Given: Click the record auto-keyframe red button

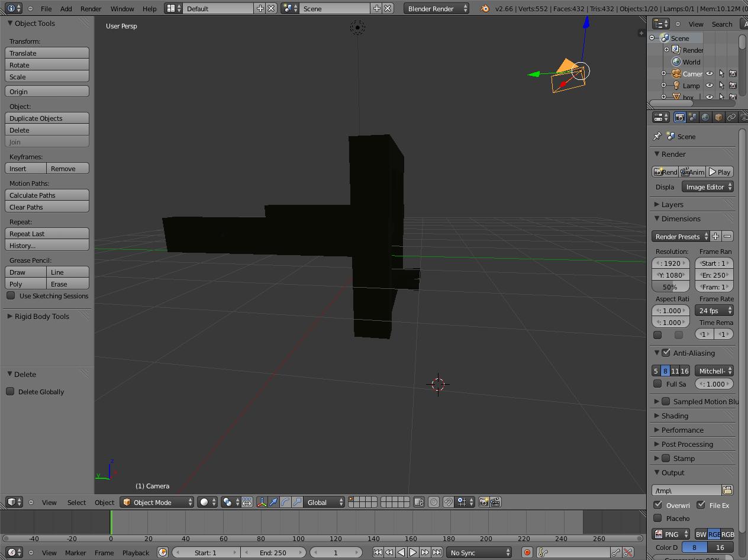Looking at the screenshot, I should coord(527,552).
